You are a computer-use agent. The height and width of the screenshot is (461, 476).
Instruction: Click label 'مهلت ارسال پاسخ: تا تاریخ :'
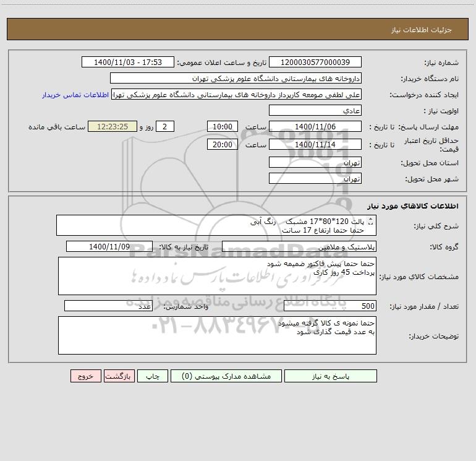(x=414, y=127)
